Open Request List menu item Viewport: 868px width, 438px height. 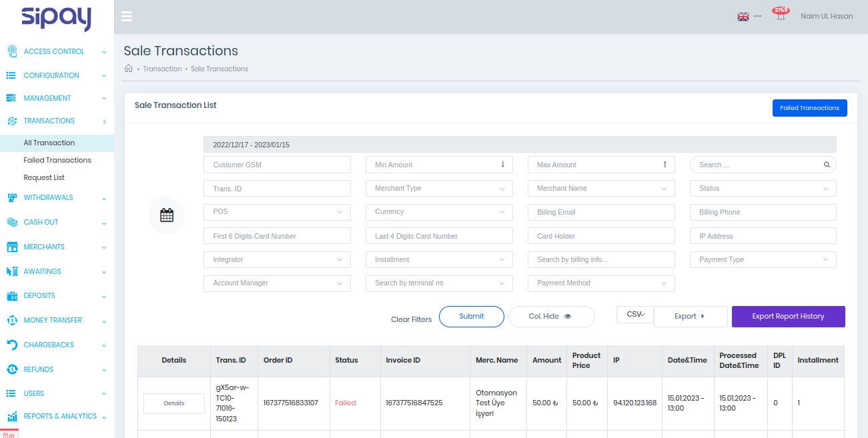[x=44, y=177]
